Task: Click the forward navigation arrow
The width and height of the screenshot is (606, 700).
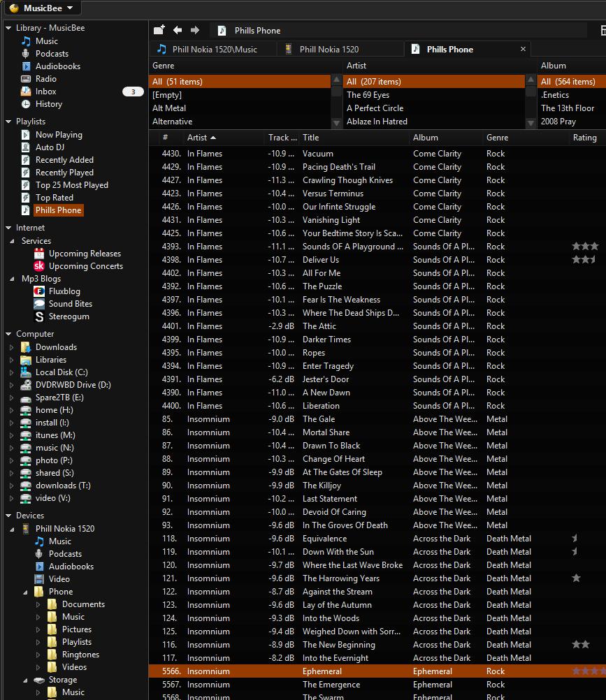Action: (194, 29)
